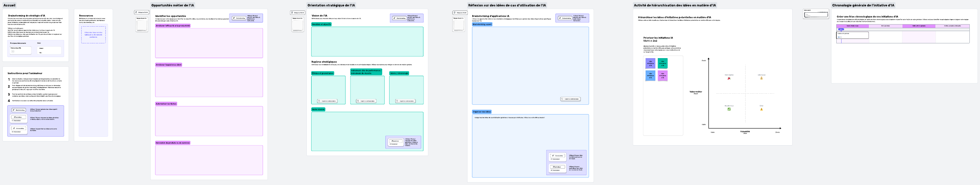Click Brainstorming button in Brainstorming d'applications IA
The image size is (980, 185).
tap(565, 18)
